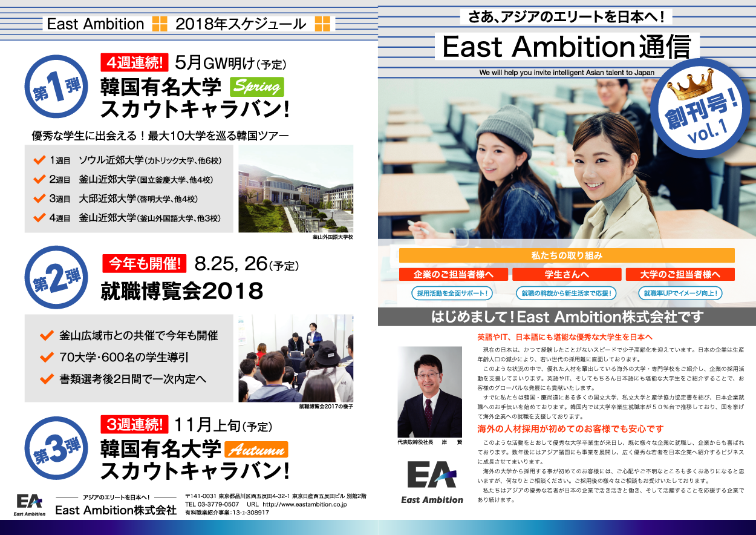This screenshot has height=535, width=756.
Task: Click the red 3週連続! label
Action: (134, 424)
